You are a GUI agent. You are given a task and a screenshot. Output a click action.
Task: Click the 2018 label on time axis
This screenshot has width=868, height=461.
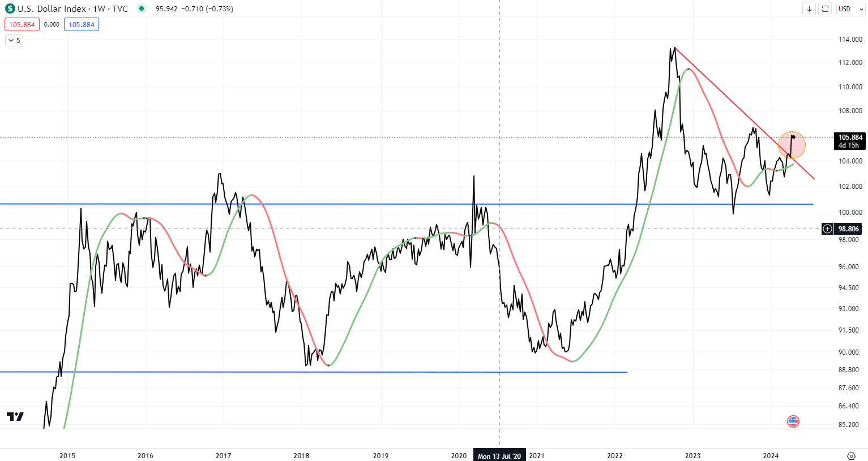pyautogui.click(x=301, y=455)
